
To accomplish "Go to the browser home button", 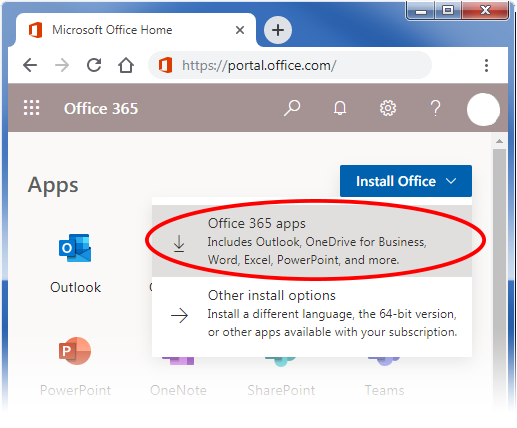I will point(126,65).
